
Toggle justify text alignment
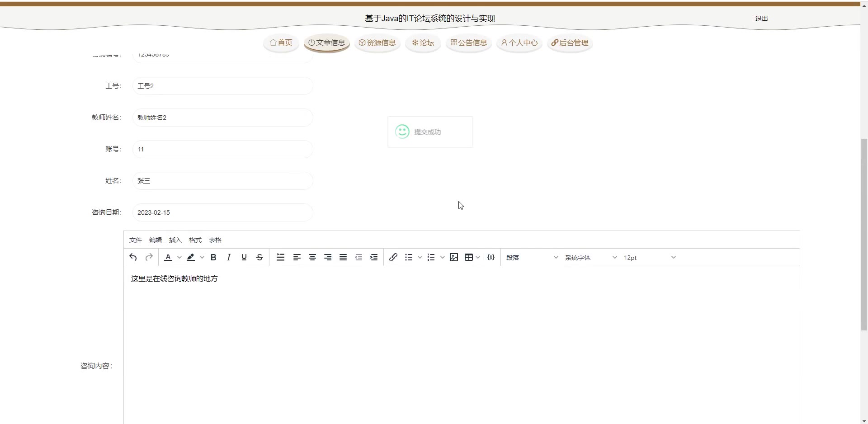[x=343, y=257]
